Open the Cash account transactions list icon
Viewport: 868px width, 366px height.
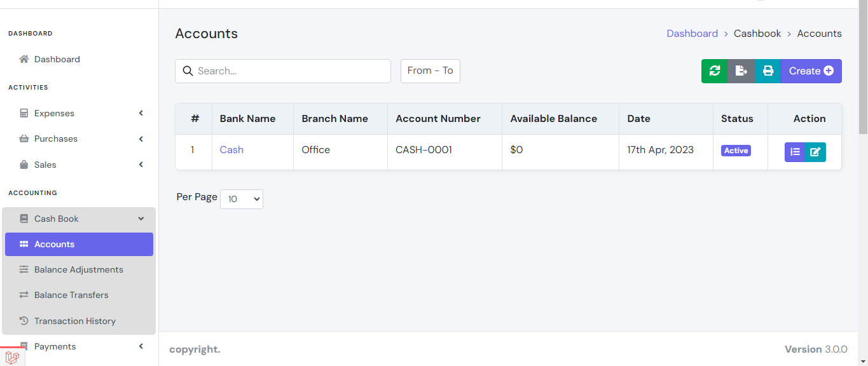[795, 152]
